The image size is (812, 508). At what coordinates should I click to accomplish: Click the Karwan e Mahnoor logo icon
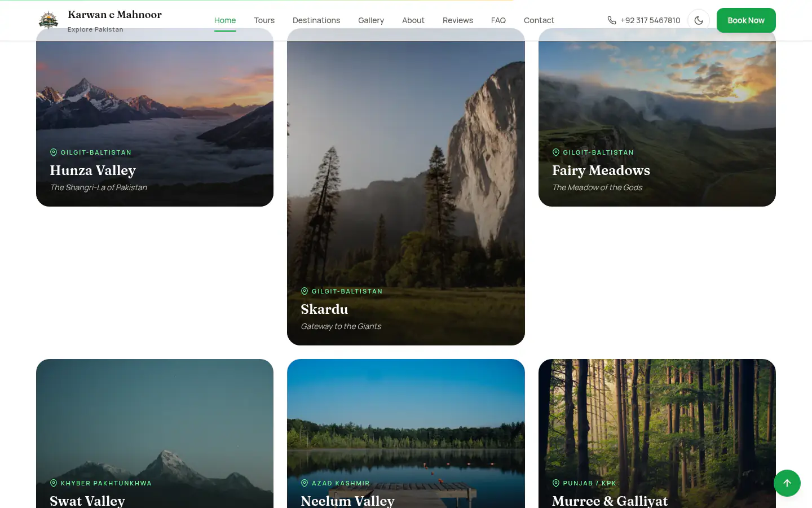(48, 20)
